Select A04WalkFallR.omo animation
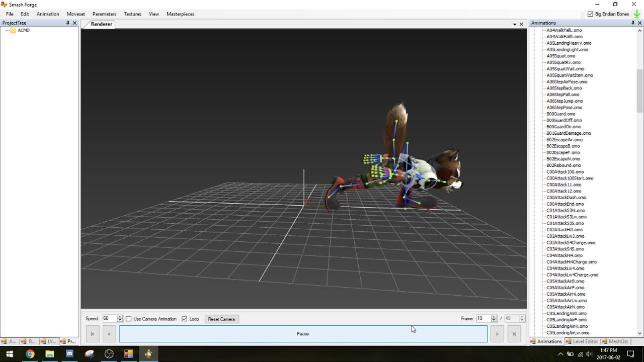Image resolution: width=644 pixels, height=362 pixels. tap(565, 37)
